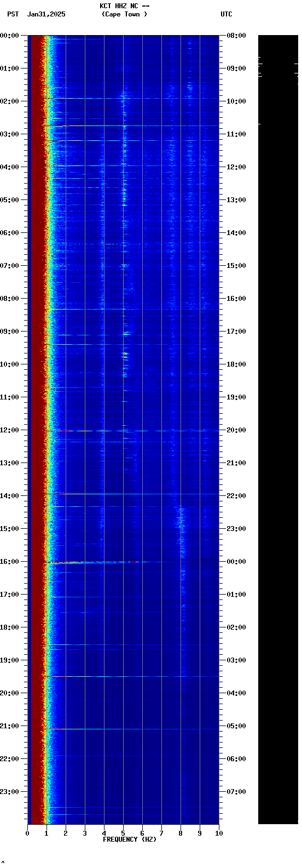Click the UTC '03:00' time label
The height and width of the screenshot is (868, 302).
click(236, 660)
